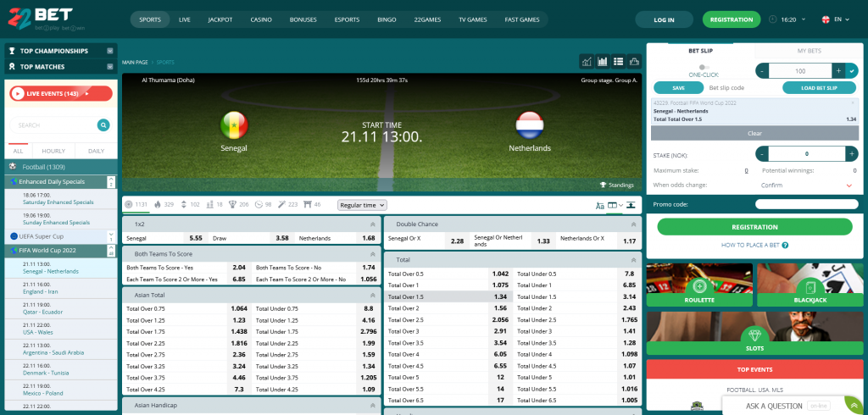Collapse the Double Chance panel
Image resolution: width=868 pixels, height=415 pixels.
(633, 224)
